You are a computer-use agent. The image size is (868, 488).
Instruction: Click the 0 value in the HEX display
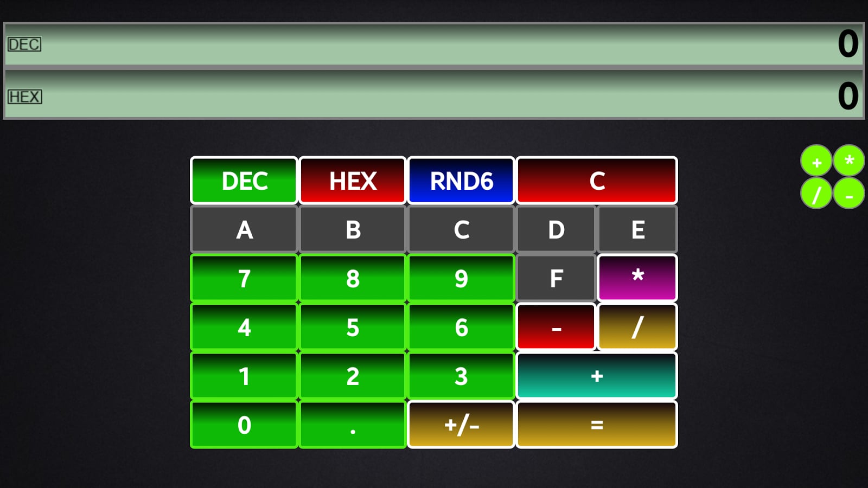click(x=848, y=96)
